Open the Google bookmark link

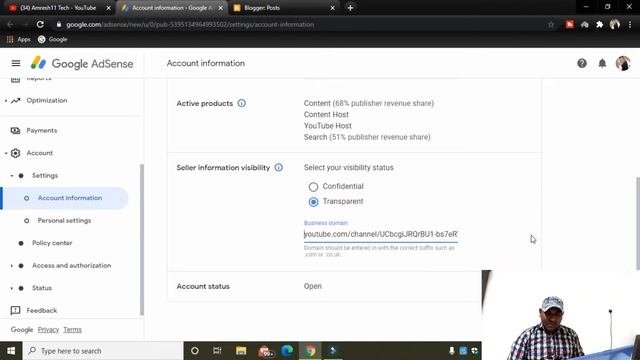(53, 40)
